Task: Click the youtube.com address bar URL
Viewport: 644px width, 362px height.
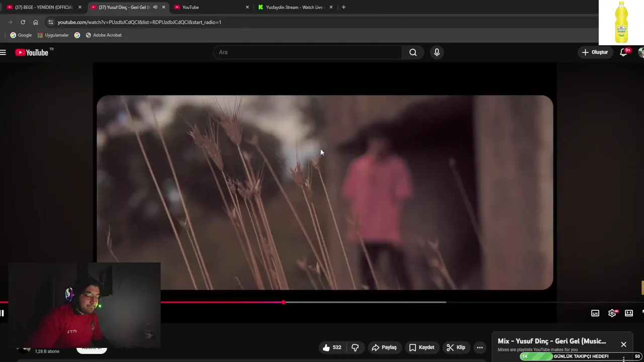Action: 139,22
